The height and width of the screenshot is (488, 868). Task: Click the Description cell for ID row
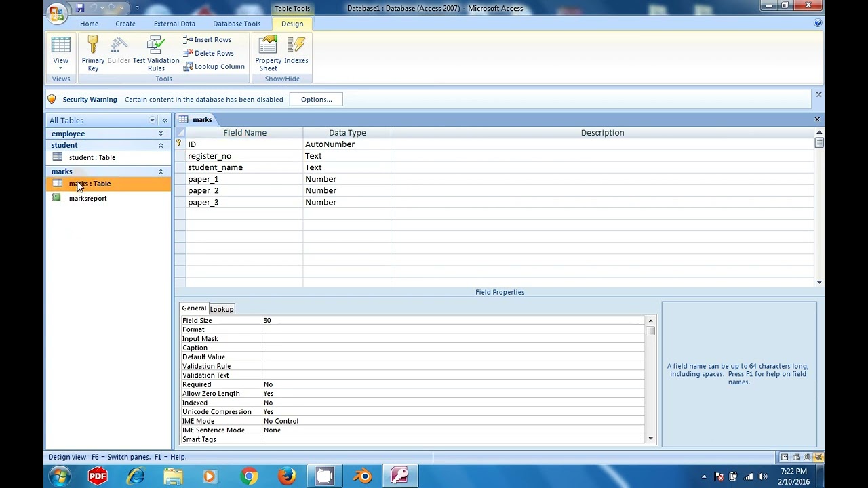(602, 144)
